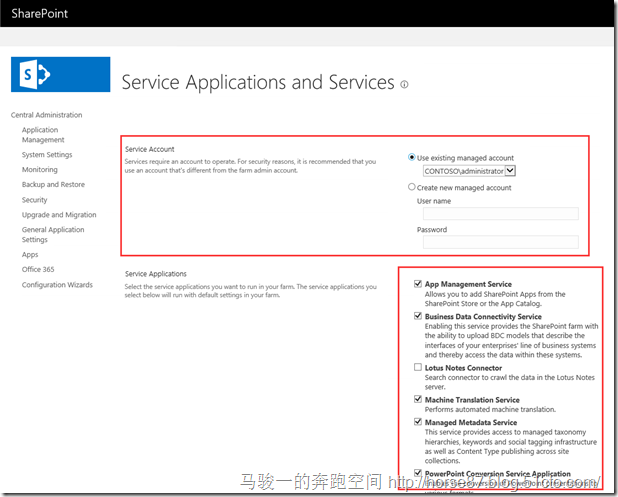Image resolution: width=618 pixels, height=497 pixels.
Task: Focus the User name field
Action: [501, 214]
